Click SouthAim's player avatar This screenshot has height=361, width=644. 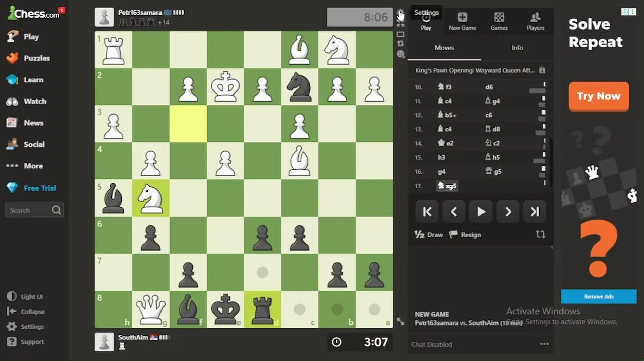pyautogui.click(x=104, y=342)
